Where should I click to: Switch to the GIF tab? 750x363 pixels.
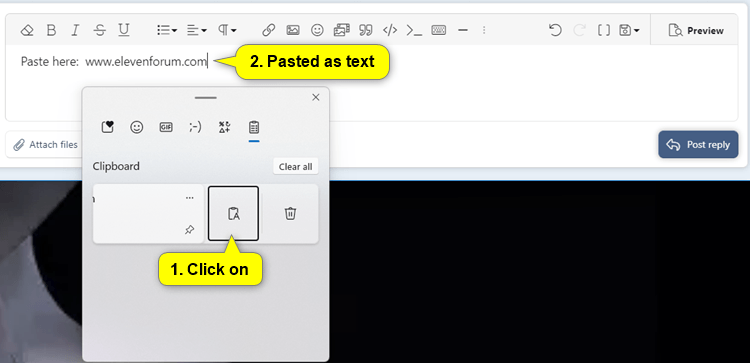(166, 127)
